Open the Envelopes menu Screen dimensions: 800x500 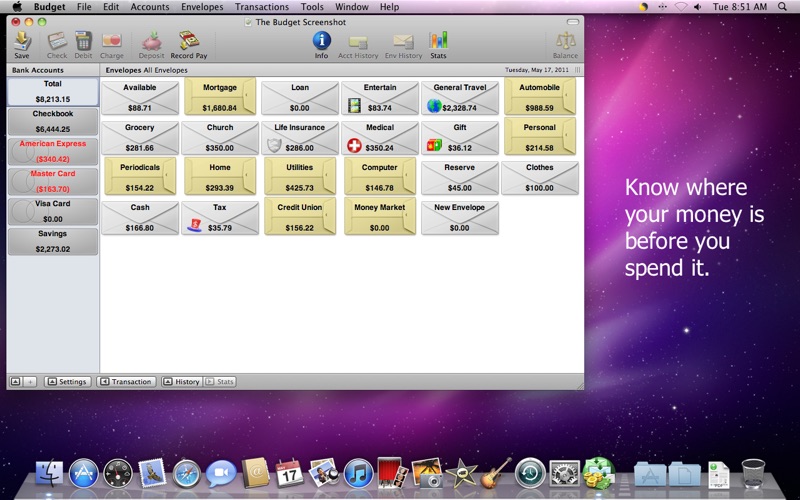[202, 7]
